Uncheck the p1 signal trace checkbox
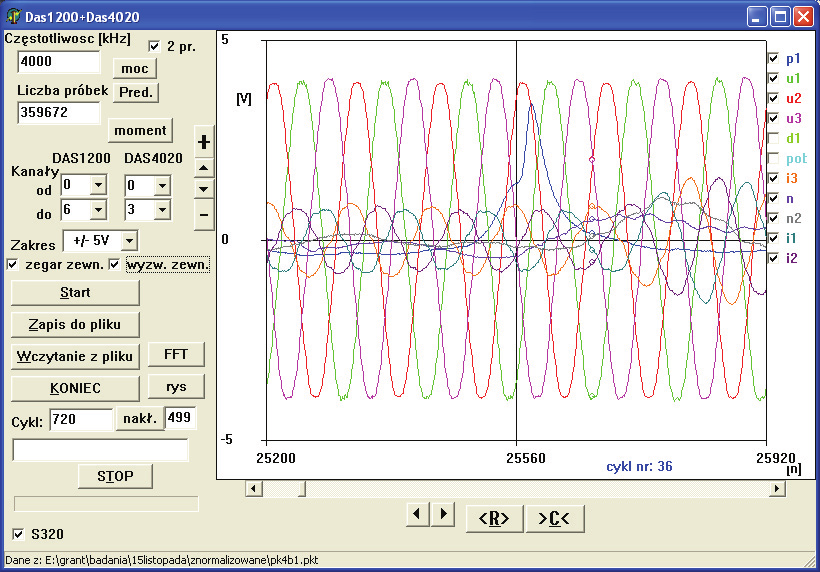The width and height of the screenshot is (820, 572). click(773, 58)
